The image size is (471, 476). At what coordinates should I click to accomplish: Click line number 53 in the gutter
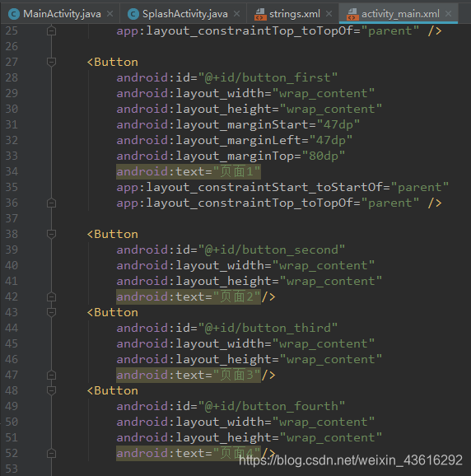(x=12, y=469)
